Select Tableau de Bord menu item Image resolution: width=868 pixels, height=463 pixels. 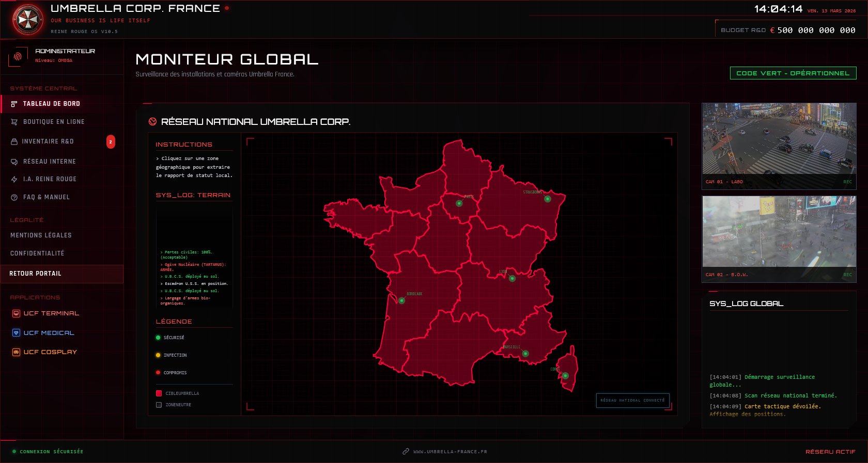(52, 104)
